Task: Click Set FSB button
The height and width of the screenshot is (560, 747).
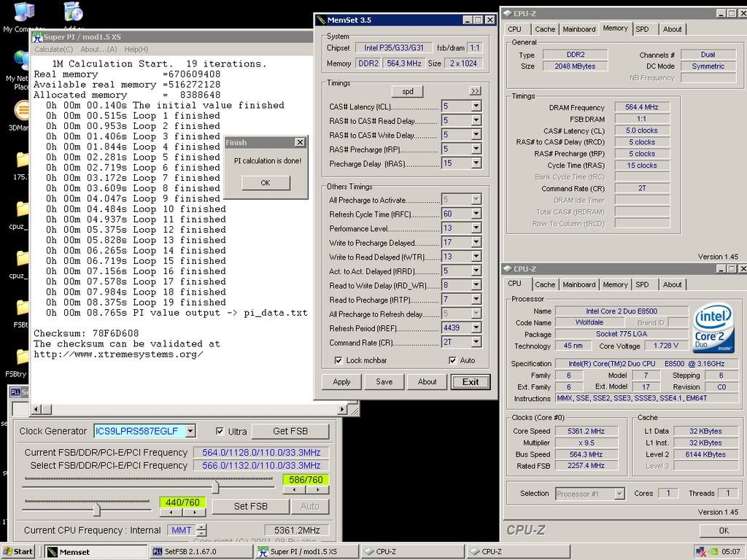Action: (x=251, y=507)
